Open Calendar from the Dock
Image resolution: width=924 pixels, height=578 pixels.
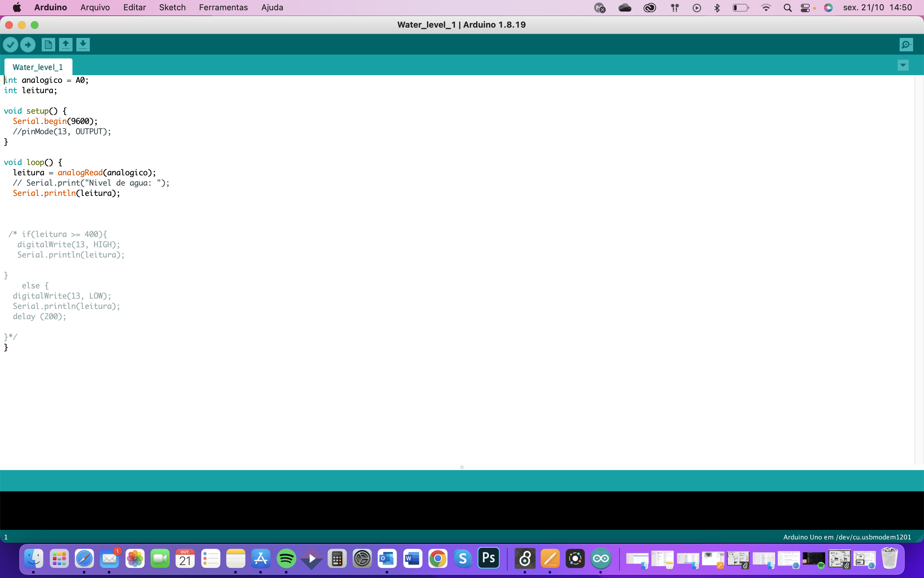[185, 559]
